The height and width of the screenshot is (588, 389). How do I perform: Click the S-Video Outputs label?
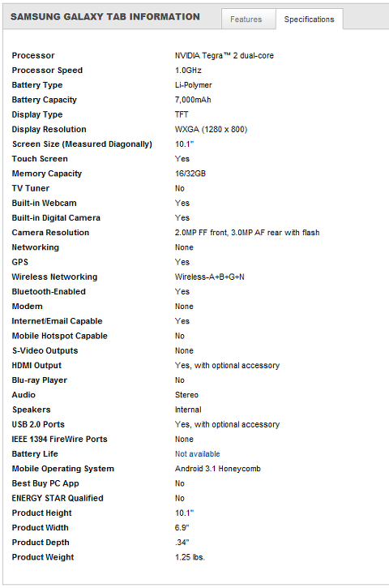point(45,350)
